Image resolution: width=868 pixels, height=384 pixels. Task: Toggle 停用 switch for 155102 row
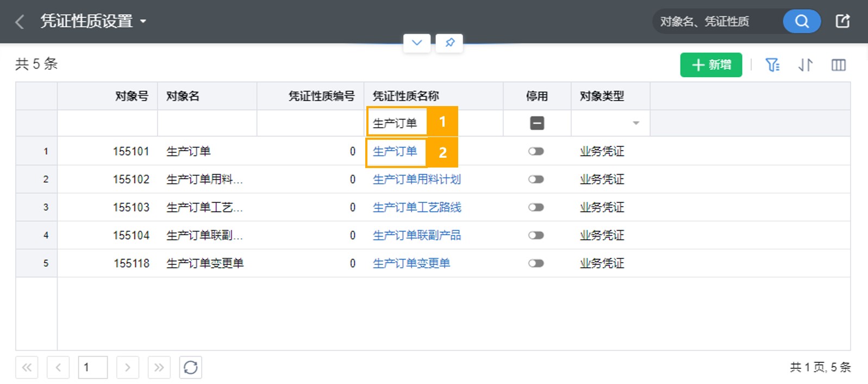(536, 179)
